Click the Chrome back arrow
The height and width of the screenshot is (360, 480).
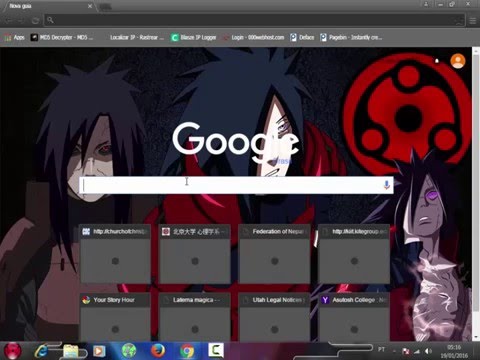tap(9, 20)
